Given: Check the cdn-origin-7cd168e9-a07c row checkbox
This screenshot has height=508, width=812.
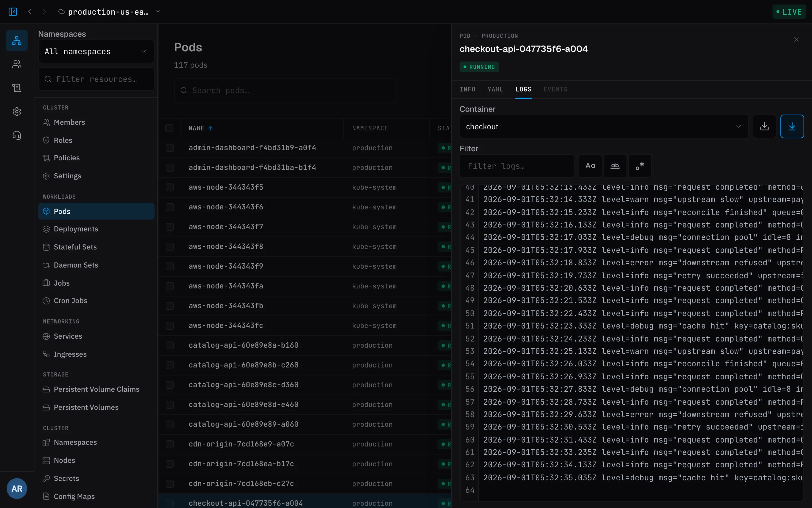Looking at the screenshot, I should click(170, 444).
